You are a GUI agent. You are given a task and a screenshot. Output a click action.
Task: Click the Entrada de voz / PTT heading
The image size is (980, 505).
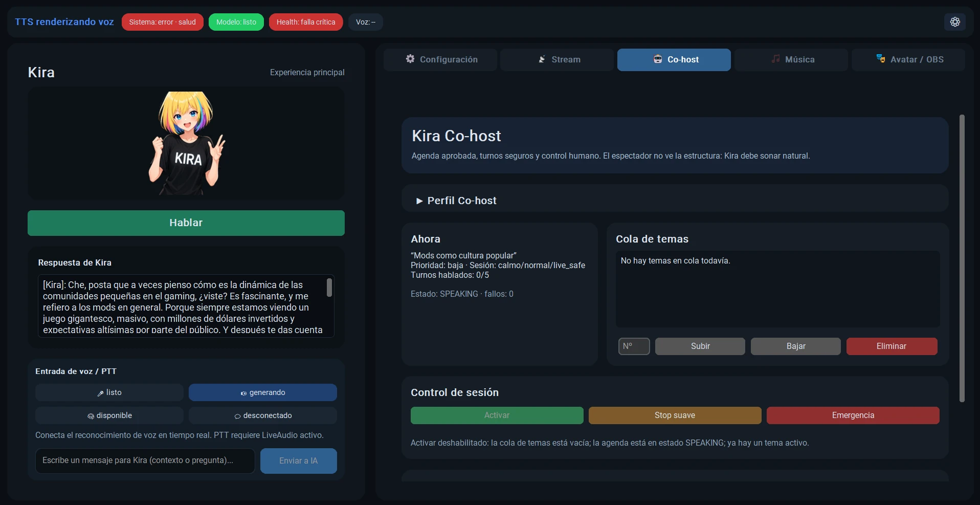click(76, 371)
